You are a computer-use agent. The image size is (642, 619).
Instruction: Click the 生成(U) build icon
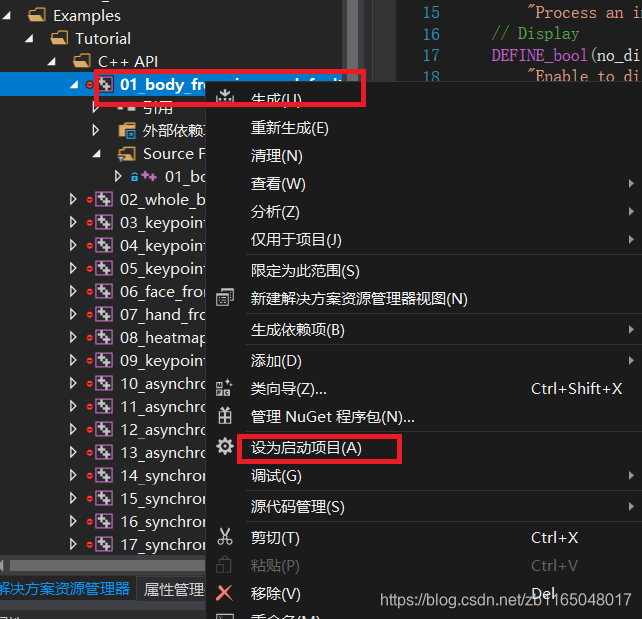pyautogui.click(x=225, y=97)
